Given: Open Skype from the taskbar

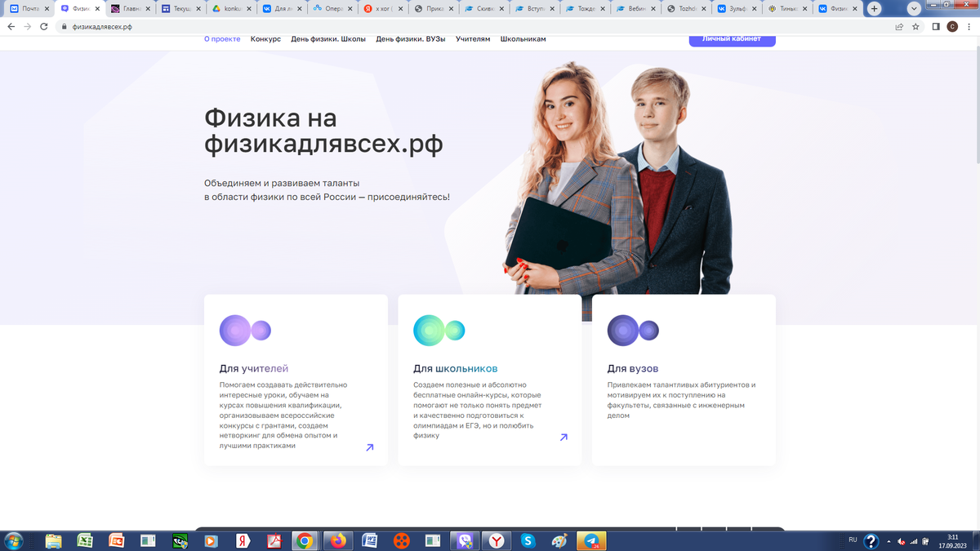Looking at the screenshot, I should click(528, 540).
